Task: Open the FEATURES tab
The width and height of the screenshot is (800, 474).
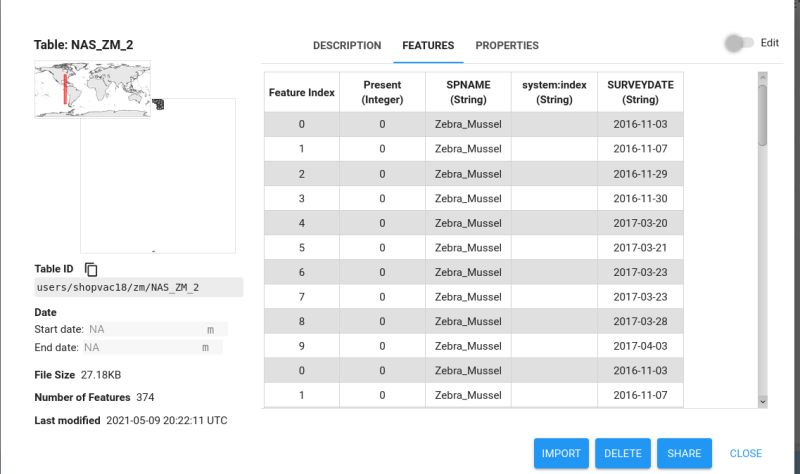Action: point(428,45)
